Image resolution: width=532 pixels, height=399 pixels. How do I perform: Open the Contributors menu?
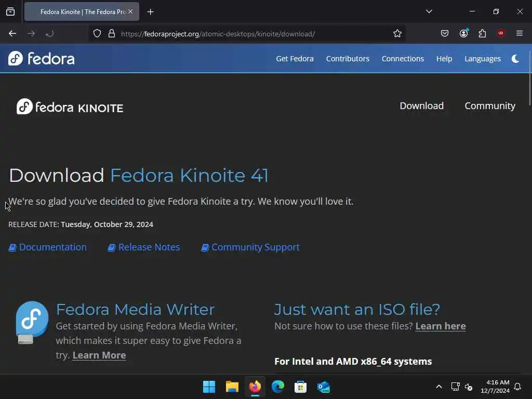(x=348, y=59)
